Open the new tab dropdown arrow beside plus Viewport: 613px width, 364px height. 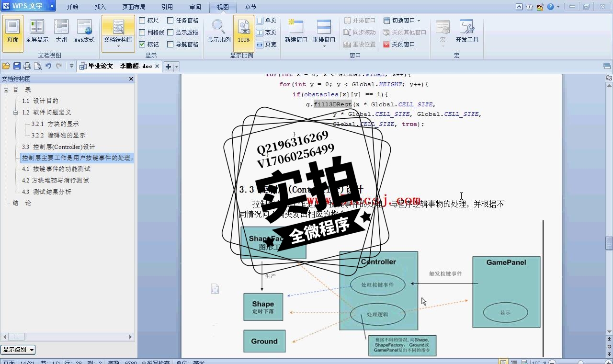177,67
